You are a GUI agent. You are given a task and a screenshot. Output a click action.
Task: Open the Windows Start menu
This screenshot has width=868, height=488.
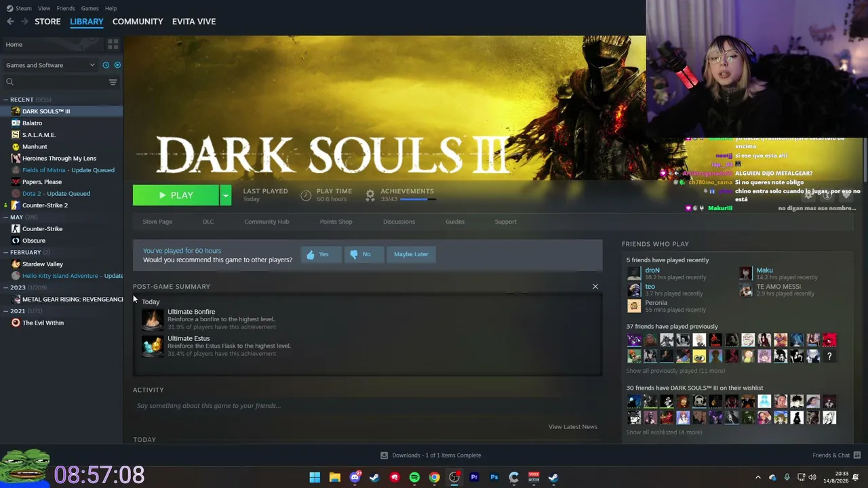[315, 477]
